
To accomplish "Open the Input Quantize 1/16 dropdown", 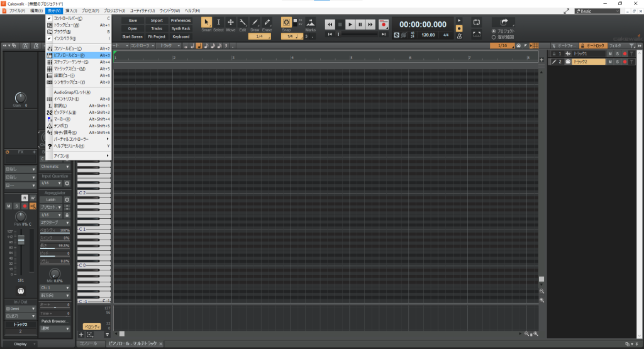I will click(x=51, y=183).
